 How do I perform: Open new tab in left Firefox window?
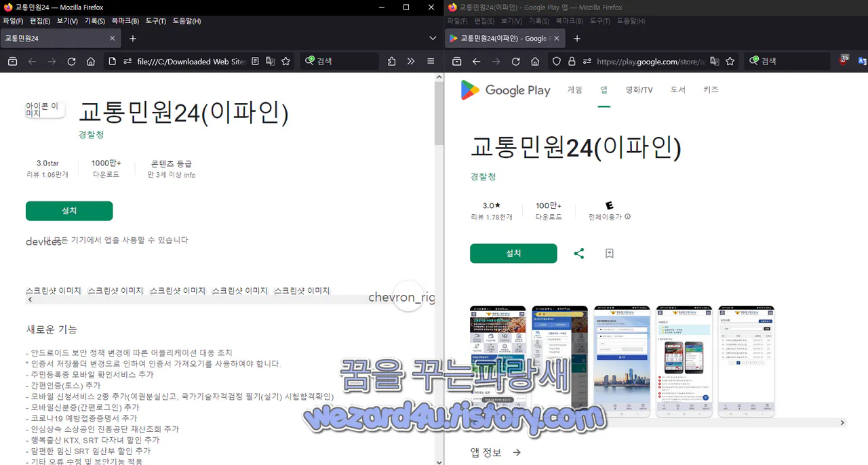click(133, 39)
